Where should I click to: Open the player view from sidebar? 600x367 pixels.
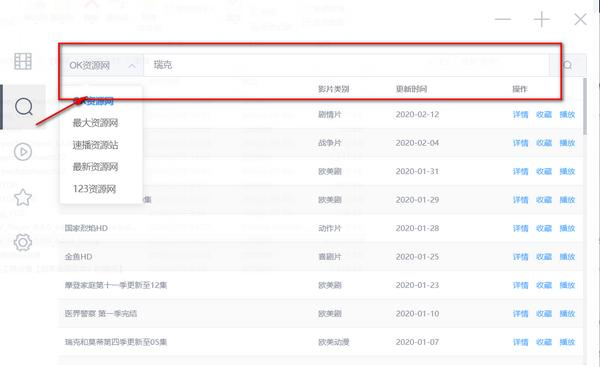[23, 152]
